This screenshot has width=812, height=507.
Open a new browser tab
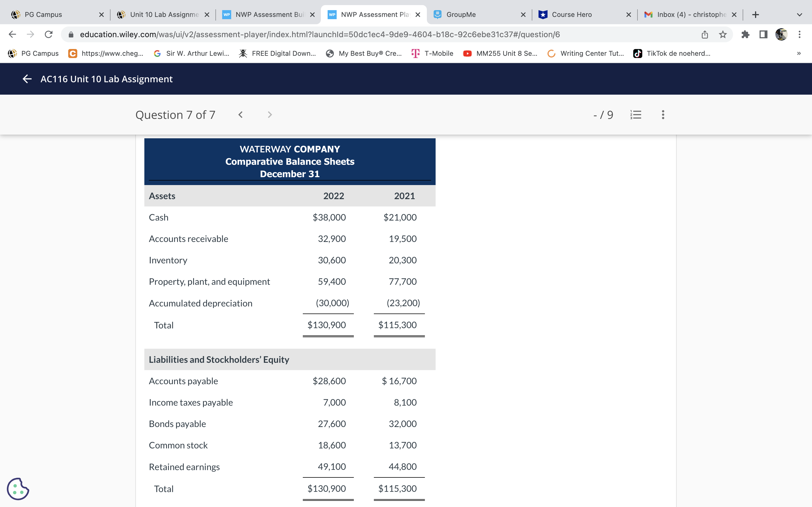[755, 15]
